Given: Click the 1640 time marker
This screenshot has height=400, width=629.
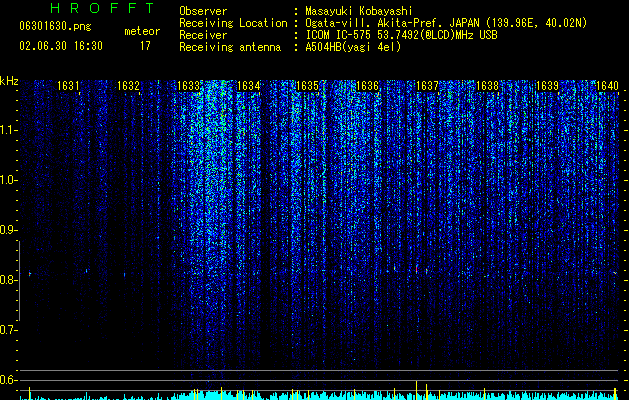Looking at the screenshot, I should (607, 86).
